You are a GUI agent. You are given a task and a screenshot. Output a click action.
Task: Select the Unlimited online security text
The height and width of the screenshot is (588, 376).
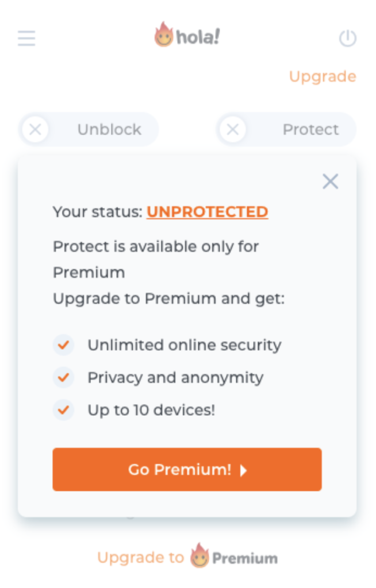tap(184, 345)
